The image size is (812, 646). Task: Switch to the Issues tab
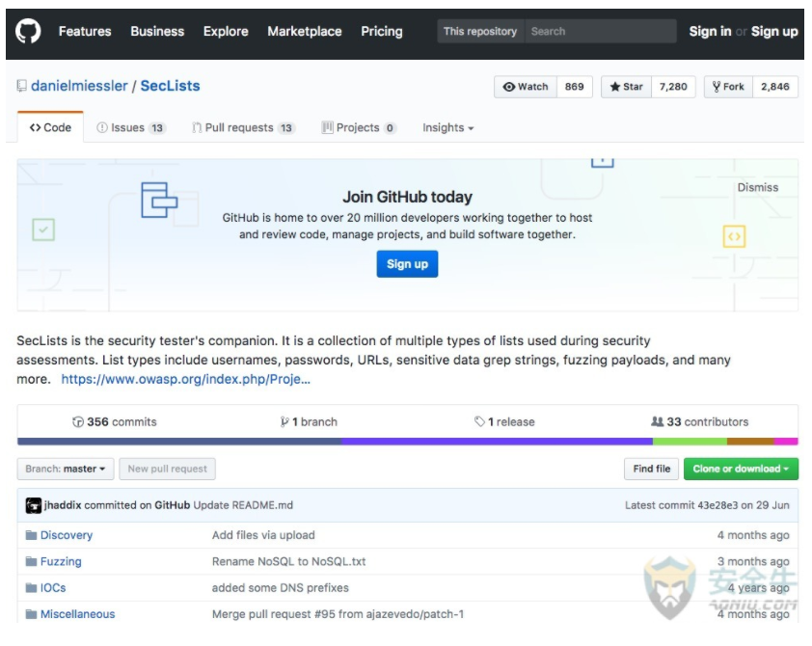(130, 127)
